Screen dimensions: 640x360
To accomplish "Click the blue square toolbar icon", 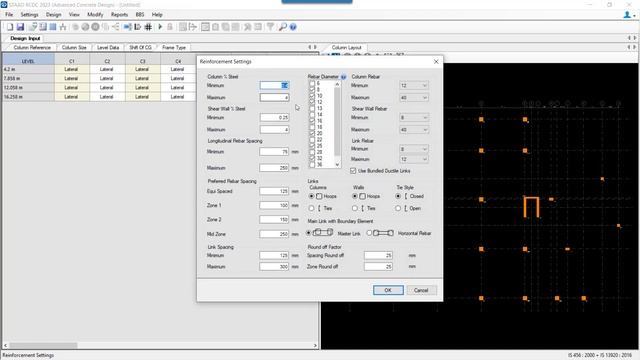I will click(x=53, y=27).
